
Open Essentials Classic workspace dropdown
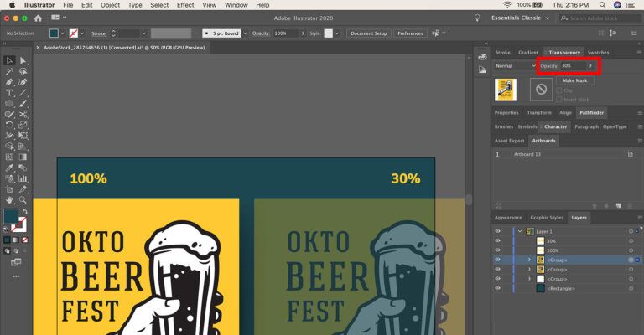click(520, 18)
